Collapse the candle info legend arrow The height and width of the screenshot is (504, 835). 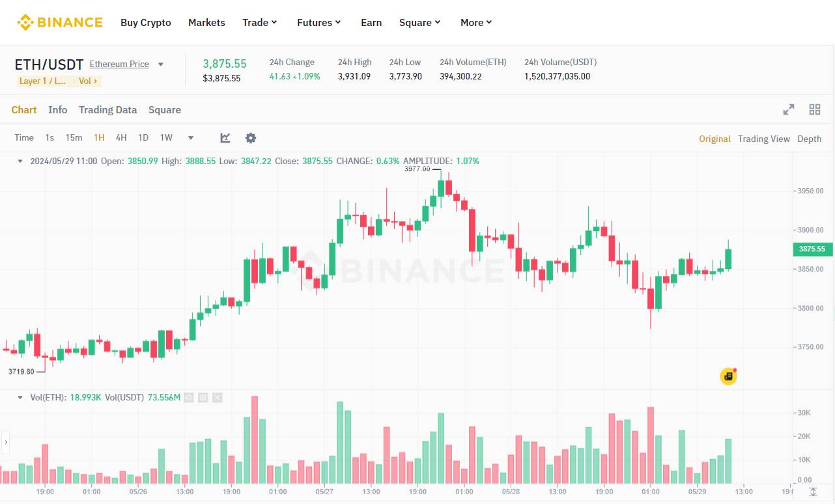coord(20,161)
